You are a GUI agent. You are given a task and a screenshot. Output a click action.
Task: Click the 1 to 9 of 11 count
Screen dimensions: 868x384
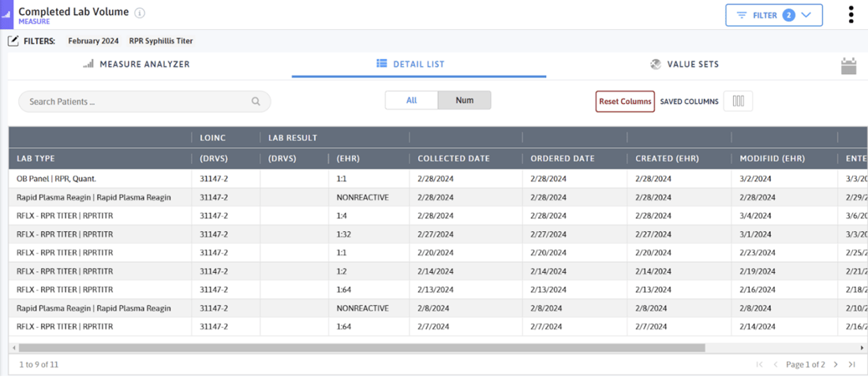(39, 364)
